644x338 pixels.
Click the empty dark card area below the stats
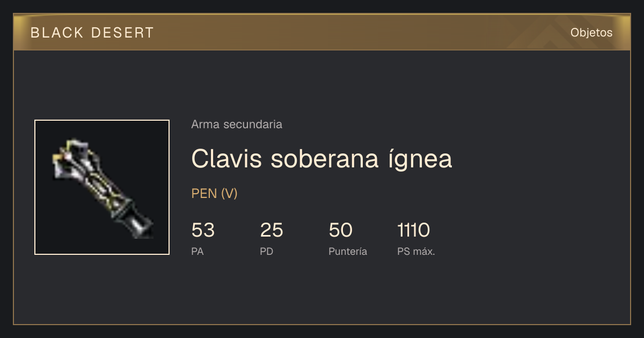click(322, 292)
